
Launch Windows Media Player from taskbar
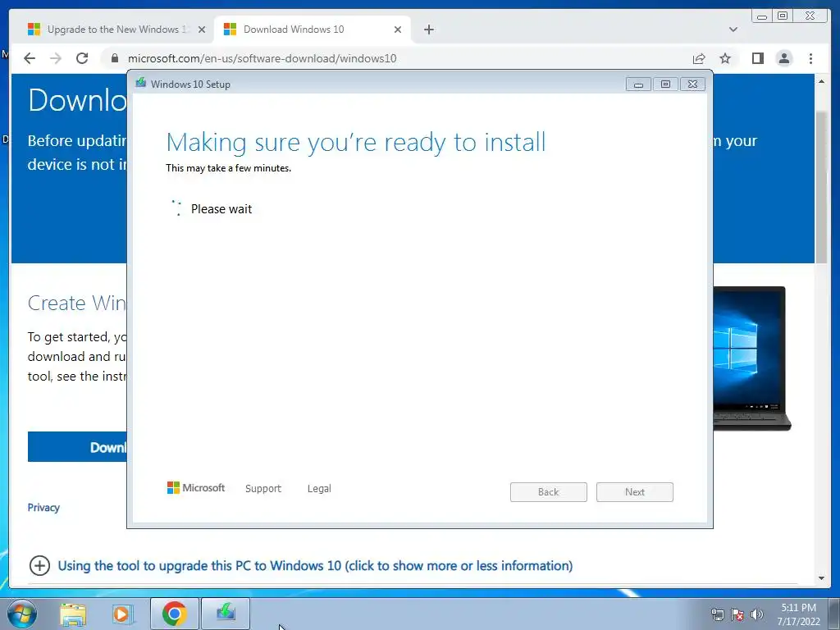click(123, 614)
